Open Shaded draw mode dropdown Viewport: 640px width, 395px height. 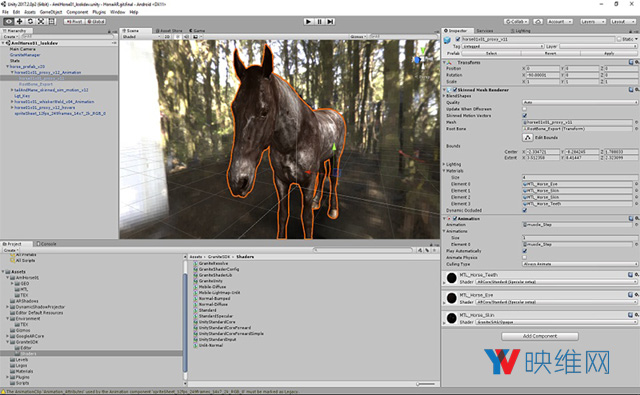click(x=141, y=36)
